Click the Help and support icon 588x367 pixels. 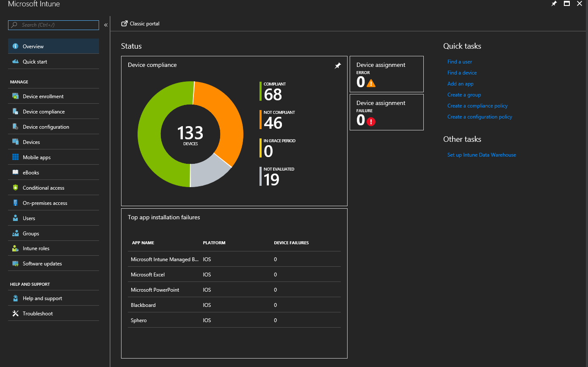15,298
